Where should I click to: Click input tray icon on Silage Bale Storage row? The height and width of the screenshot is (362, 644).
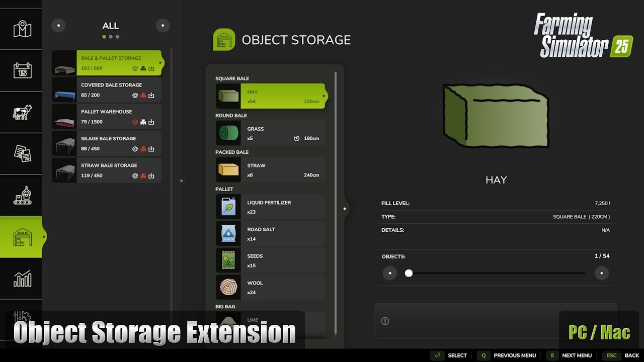point(151,149)
